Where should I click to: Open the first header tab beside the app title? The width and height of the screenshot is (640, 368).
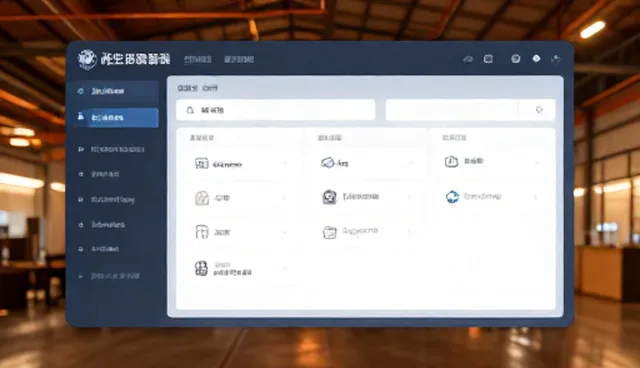(198, 60)
